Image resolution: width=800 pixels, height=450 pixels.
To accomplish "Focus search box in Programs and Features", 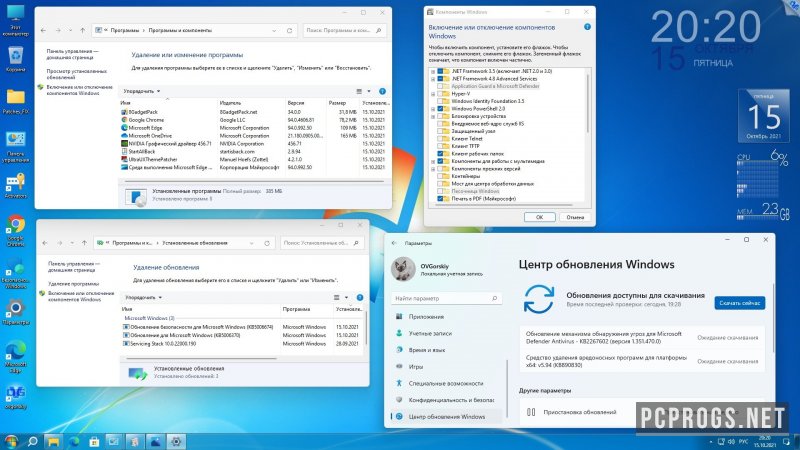I will [x=343, y=31].
